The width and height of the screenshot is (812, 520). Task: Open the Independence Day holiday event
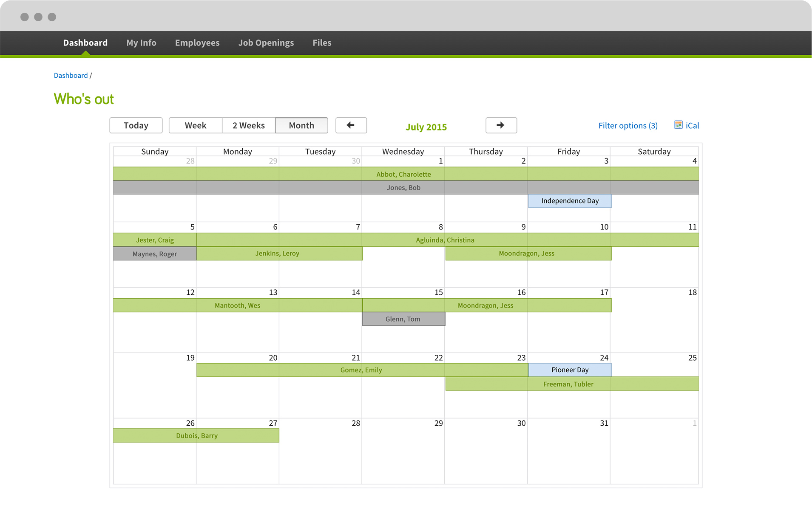[569, 201]
